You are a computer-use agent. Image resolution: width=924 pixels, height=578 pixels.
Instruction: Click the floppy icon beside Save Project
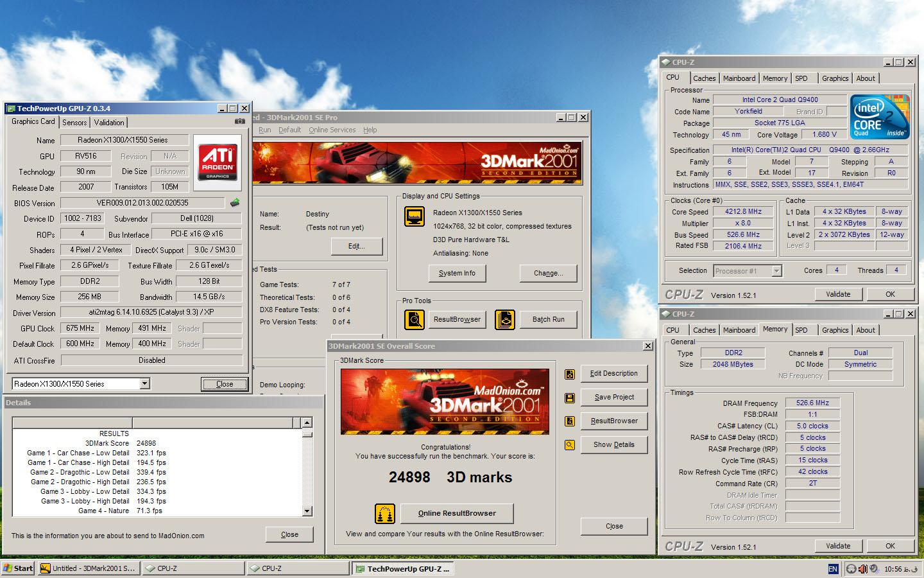point(569,398)
